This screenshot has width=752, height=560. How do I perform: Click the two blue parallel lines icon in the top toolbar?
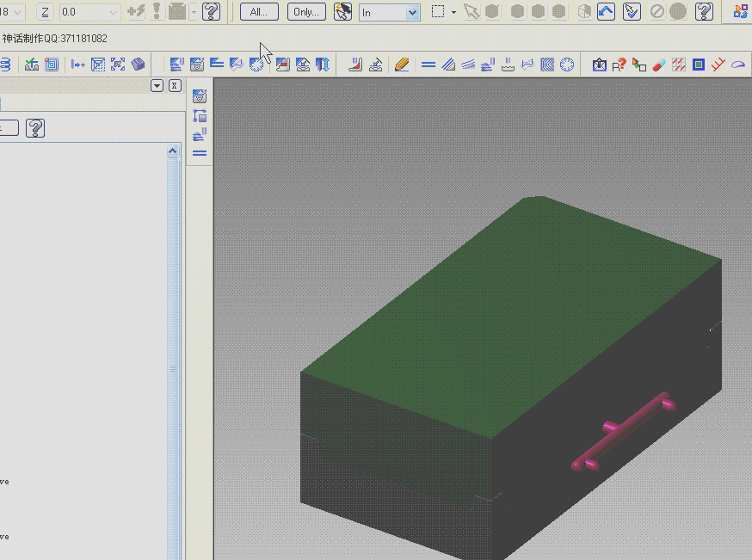(428, 65)
